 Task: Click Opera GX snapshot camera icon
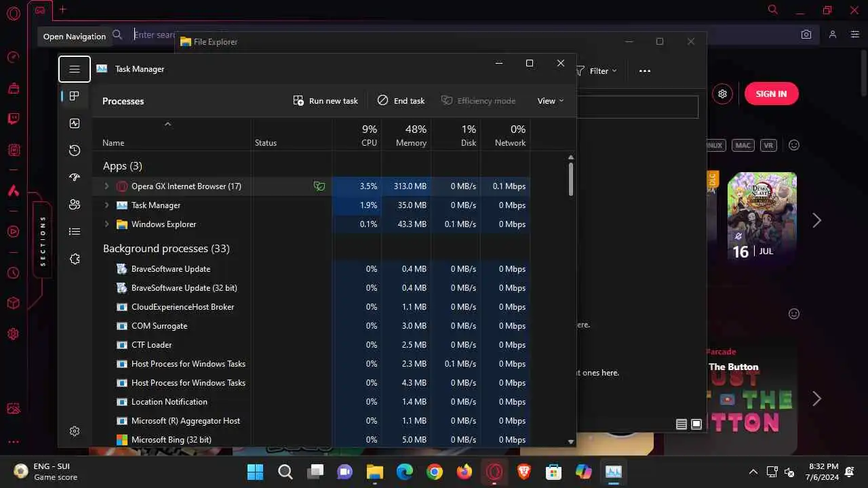pos(806,35)
